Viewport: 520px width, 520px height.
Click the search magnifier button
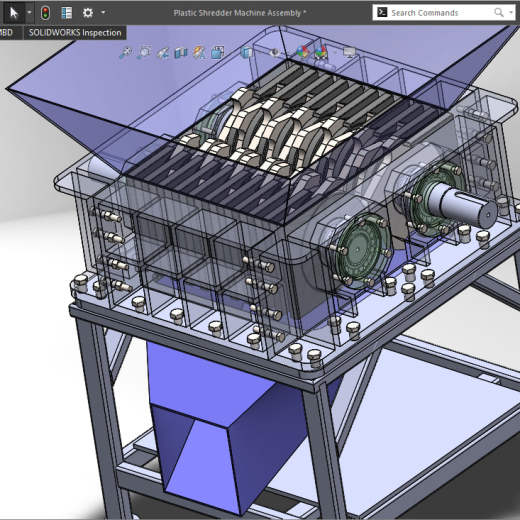tap(499, 13)
